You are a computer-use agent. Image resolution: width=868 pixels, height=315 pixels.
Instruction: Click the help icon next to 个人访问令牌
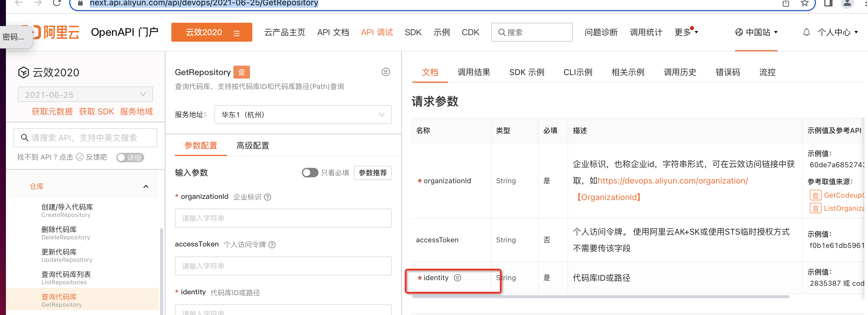pos(272,245)
